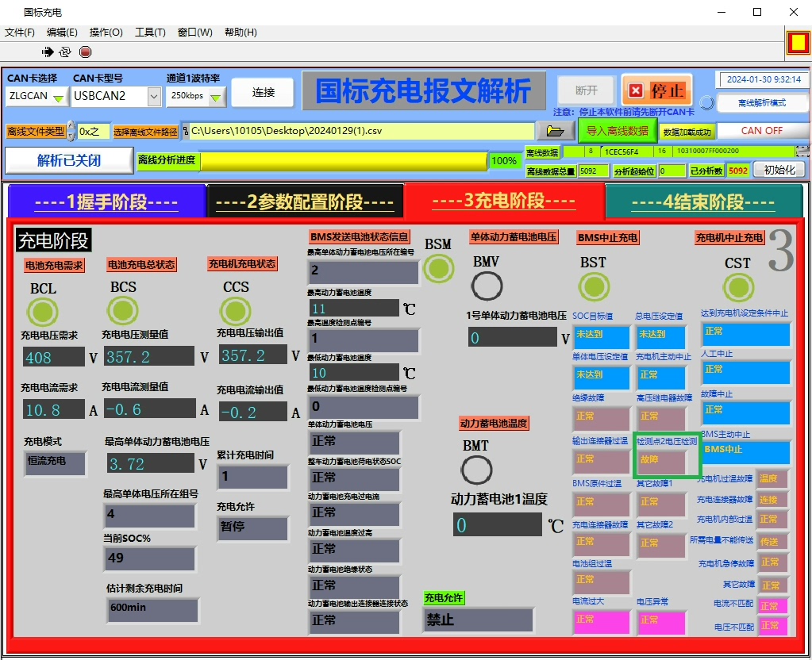Click the run arrow toolbar icon

(x=48, y=52)
